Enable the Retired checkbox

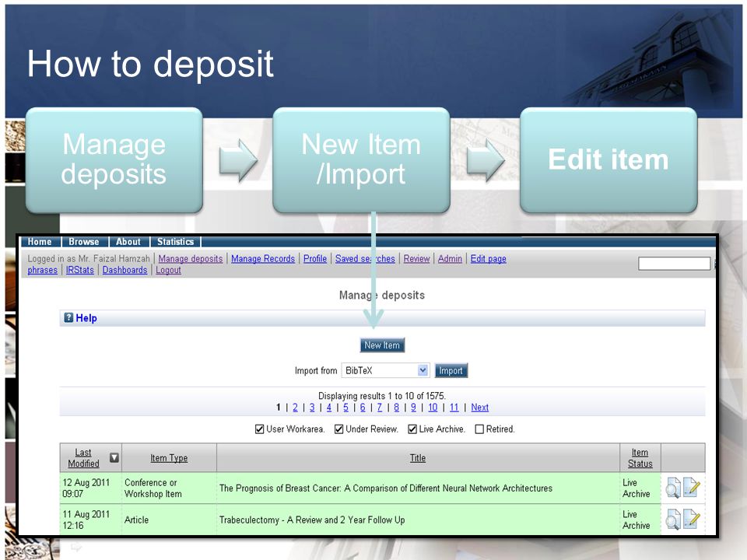(x=479, y=429)
